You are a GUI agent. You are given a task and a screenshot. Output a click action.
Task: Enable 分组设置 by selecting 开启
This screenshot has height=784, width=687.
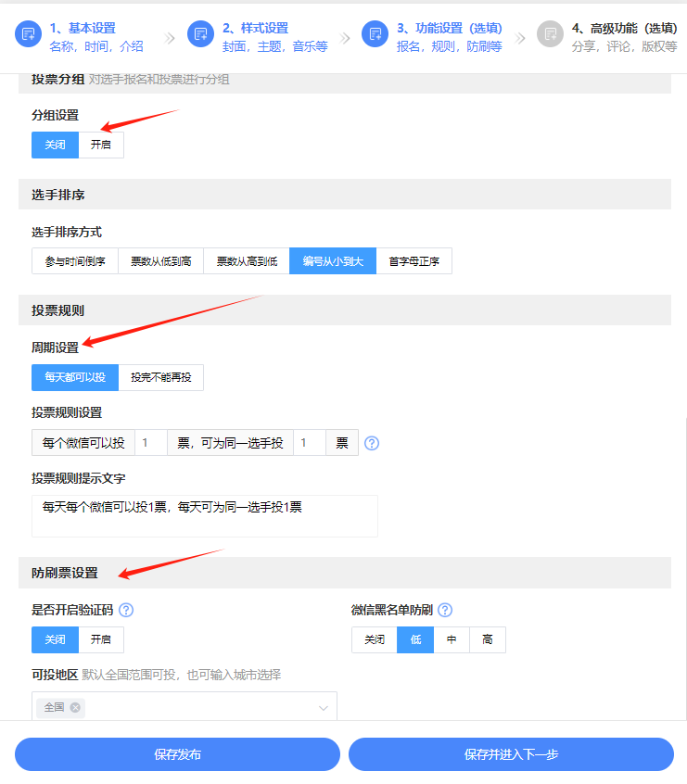[101, 145]
